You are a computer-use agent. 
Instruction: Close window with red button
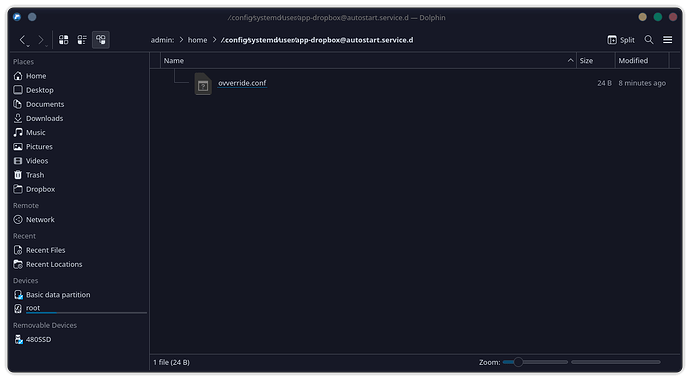[x=673, y=17]
